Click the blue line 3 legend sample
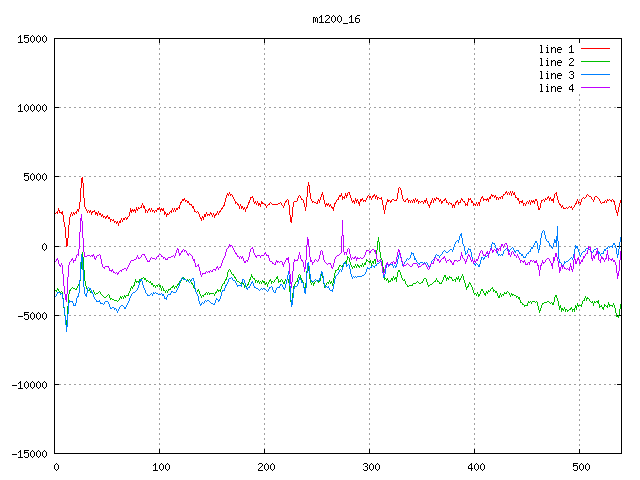 [x=595, y=75]
